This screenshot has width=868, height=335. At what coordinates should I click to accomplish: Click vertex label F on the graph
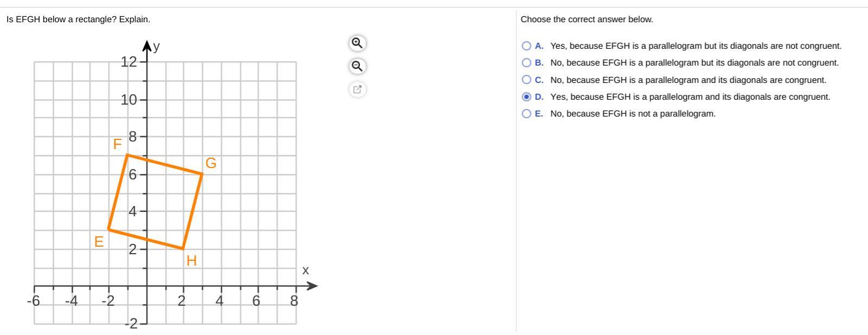pyautogui.click(x=117, y=144)
